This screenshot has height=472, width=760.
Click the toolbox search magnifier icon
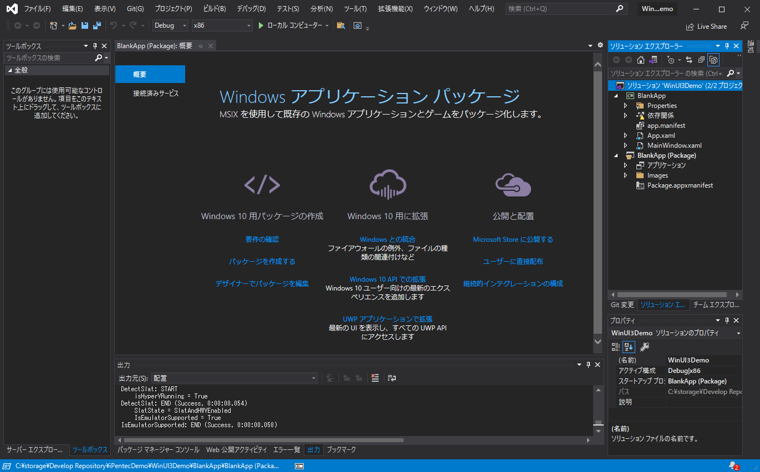coord(98,58)
